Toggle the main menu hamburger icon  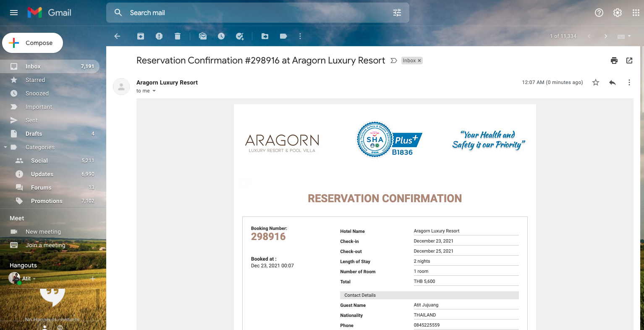(14, 13)
